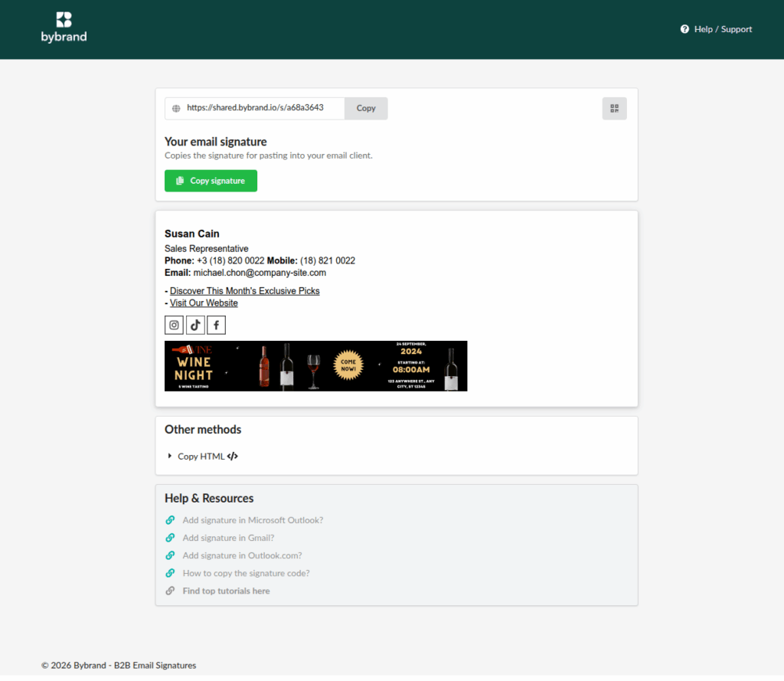Open Help / Support in the header
784x681 pixels.
pos(723,29)
